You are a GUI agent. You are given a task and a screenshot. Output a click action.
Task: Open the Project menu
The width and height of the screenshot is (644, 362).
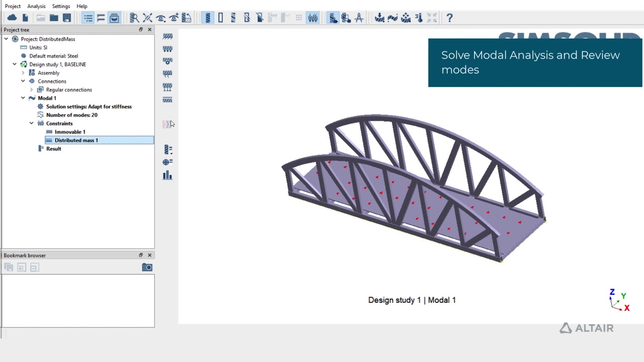(13, 6)
